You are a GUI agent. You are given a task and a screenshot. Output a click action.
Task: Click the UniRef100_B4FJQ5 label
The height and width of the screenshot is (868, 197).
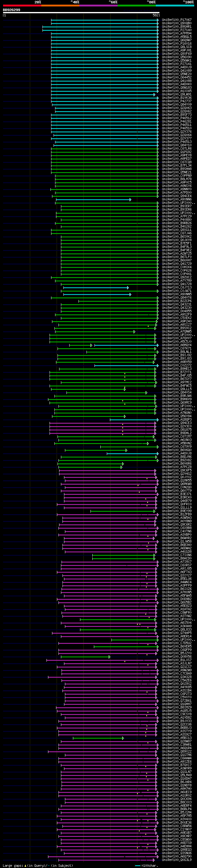coord(177,375)
